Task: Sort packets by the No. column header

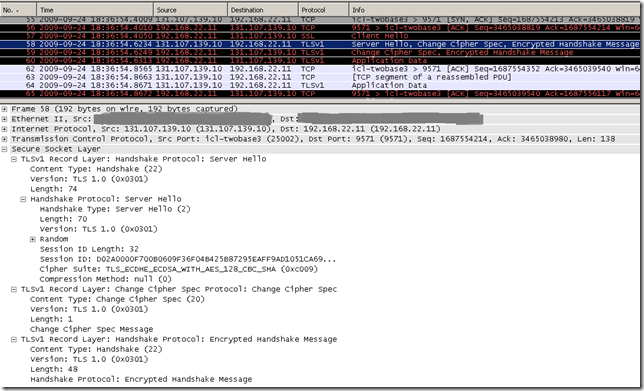Action: point(18,10)
